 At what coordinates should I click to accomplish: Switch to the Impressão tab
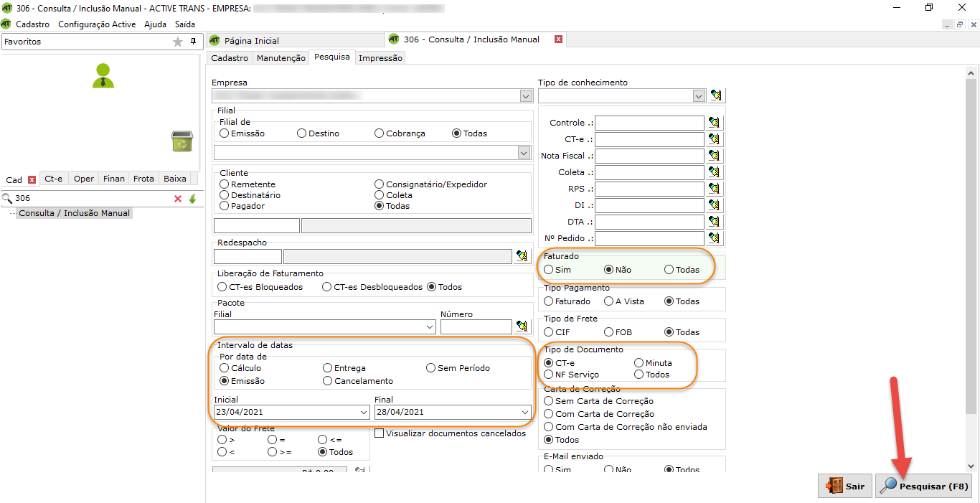click(380, 58)
